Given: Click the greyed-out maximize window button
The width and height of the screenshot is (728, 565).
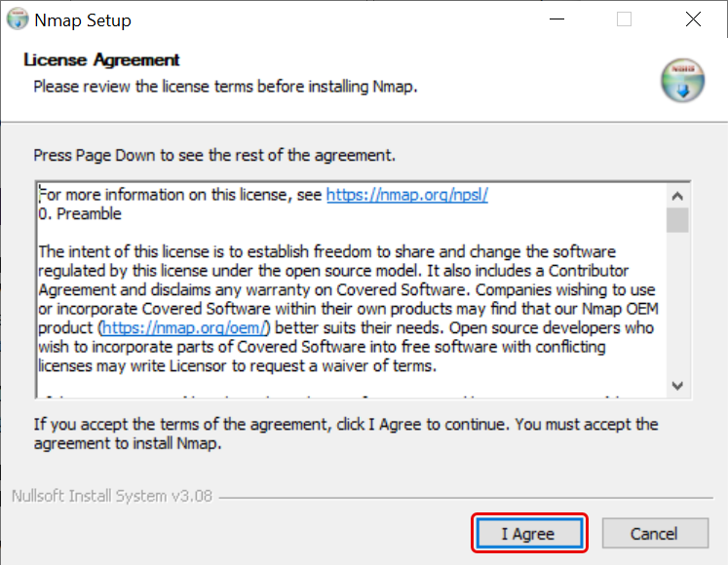Looking at the screenshot, I should tap(624, 19).
